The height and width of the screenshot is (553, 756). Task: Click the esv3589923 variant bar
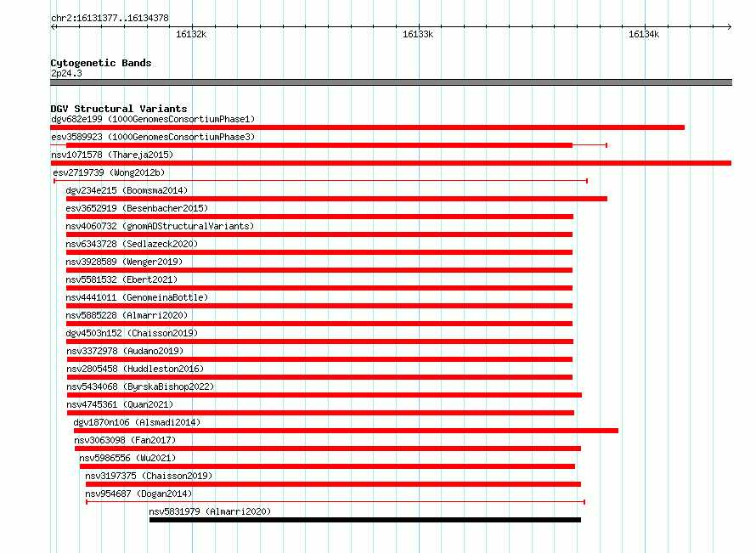pyautogui.click(x=329, y=145)
